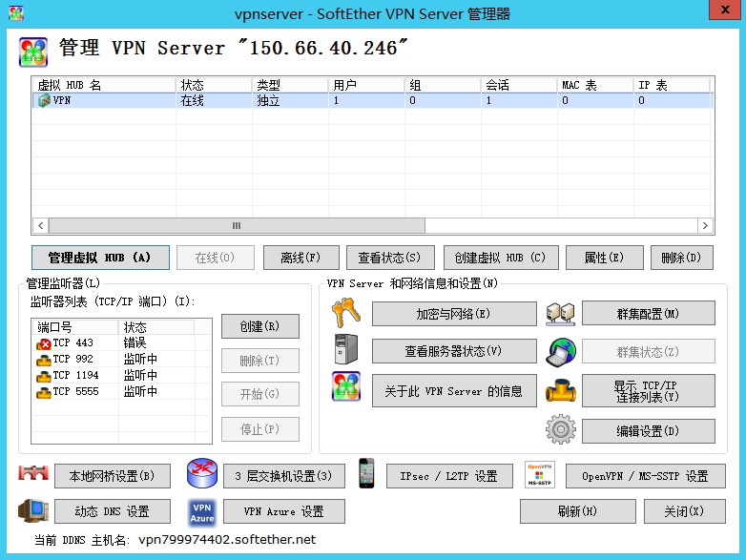
Task: Sort by 会话 column header
Action: [x=519, y=85]
